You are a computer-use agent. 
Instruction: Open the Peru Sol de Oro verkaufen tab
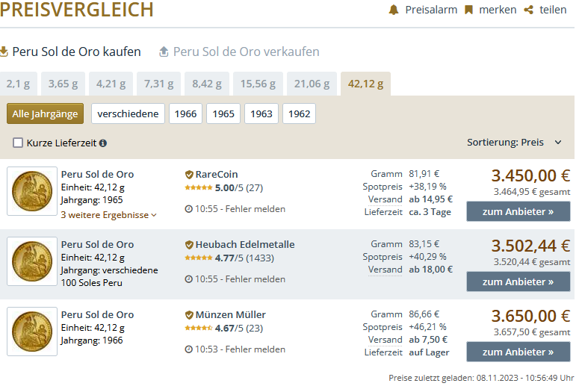point(246,52)
